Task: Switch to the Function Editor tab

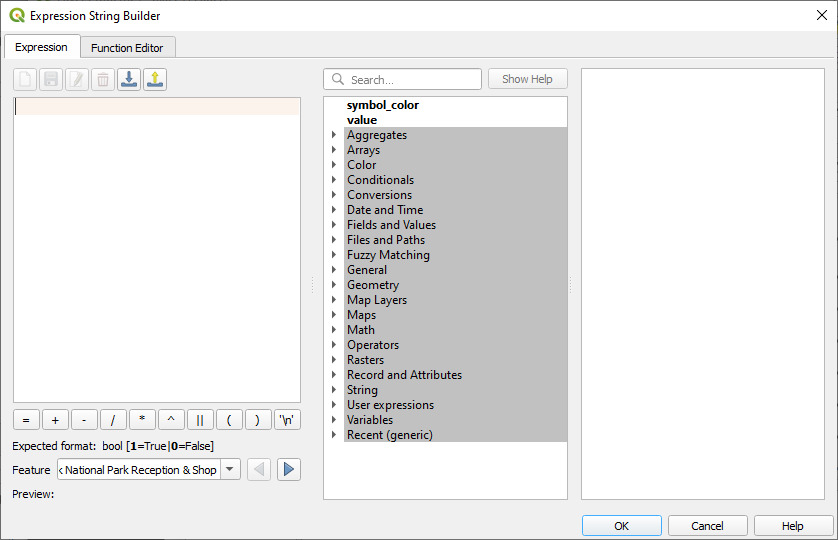Action: tap(128, 48)
